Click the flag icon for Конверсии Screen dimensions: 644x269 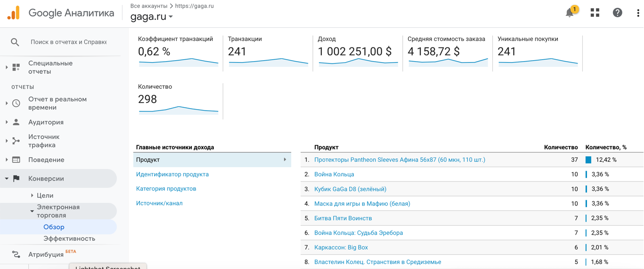pos(16,179)
